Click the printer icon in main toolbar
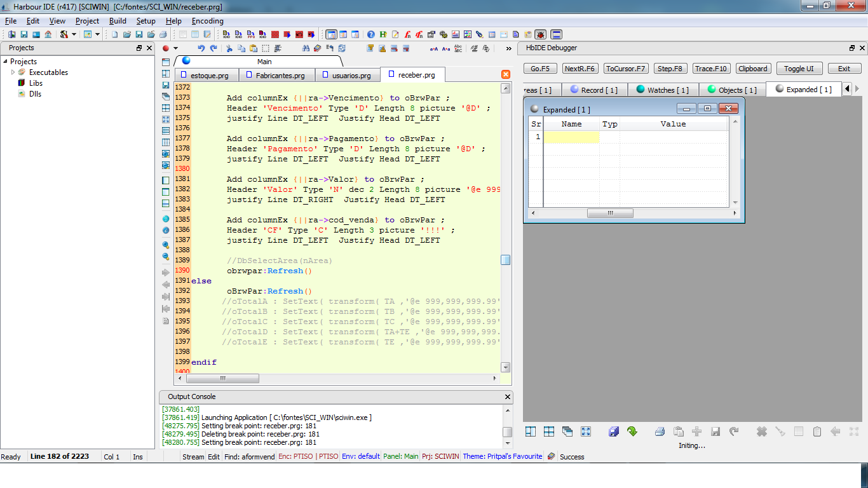Image resolution: width=868 pixels, height=488 pixels. coord(163,34)
